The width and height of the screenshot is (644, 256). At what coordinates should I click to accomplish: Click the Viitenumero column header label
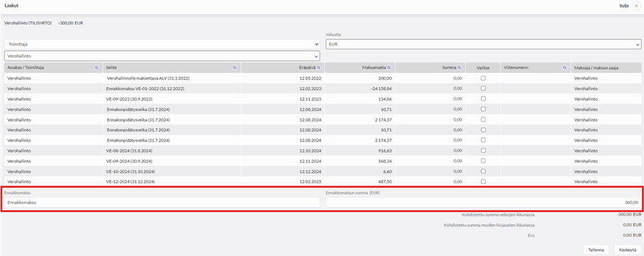click(517, 67)
